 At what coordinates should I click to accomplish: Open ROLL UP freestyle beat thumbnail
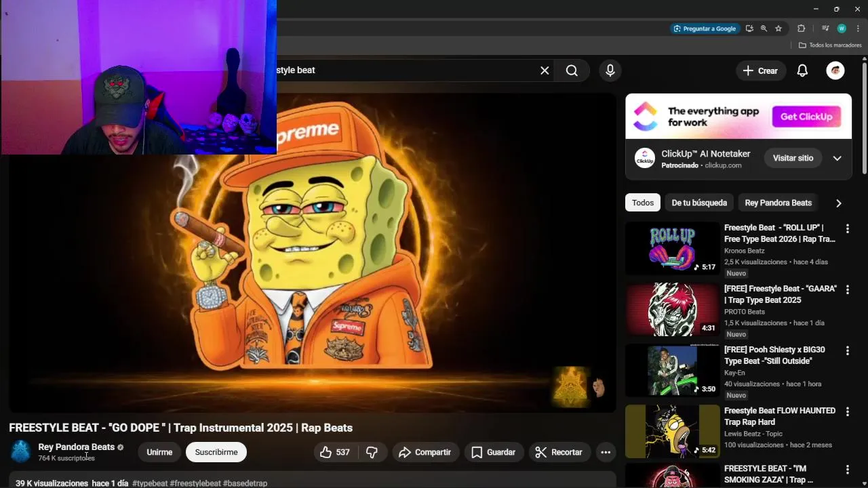[x=672, y=248]
